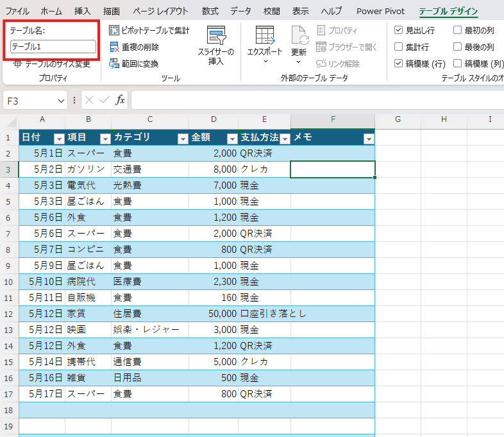Expand the エクスポート dropdown chevron
This screenshot has width=504, height=437.
pyautogui.click(x=265, y=62)
